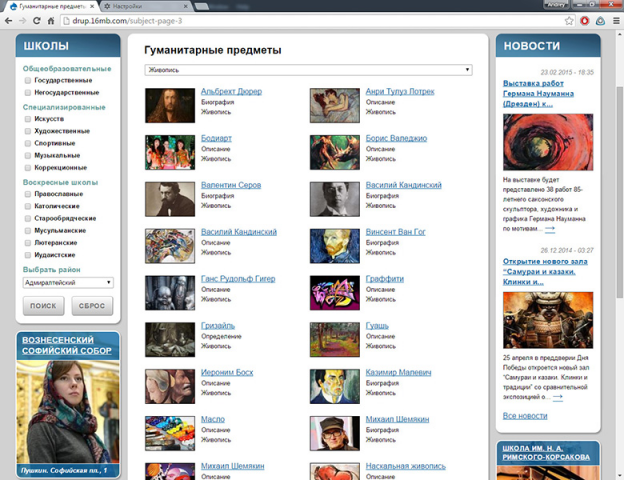Close the Настройки tab

click(x=185, y=6)
